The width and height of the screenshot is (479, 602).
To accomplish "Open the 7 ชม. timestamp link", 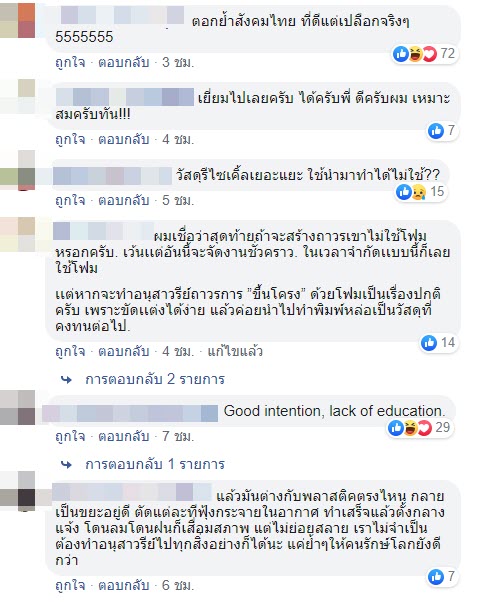I will tap(178, 437).
